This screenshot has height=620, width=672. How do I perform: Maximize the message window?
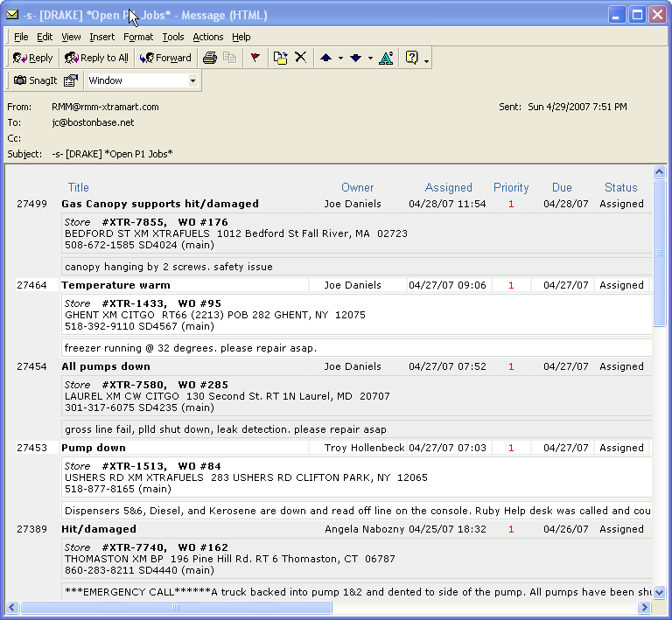[637, 15]
